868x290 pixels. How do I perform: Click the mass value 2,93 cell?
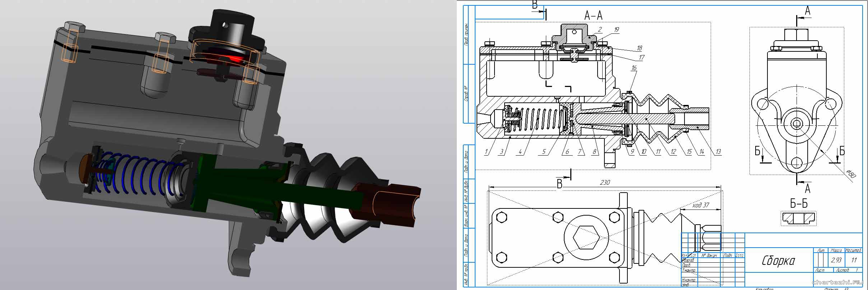[x=836, y=260]
